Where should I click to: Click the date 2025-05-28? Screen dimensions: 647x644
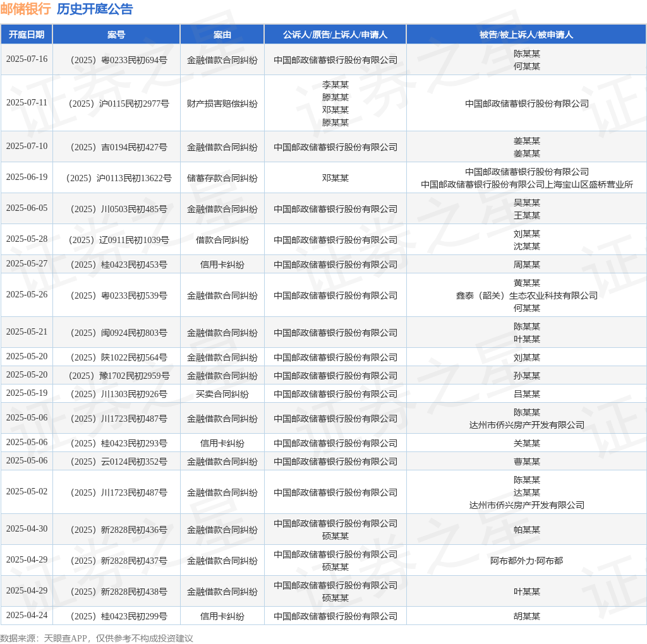click(27, 239)
